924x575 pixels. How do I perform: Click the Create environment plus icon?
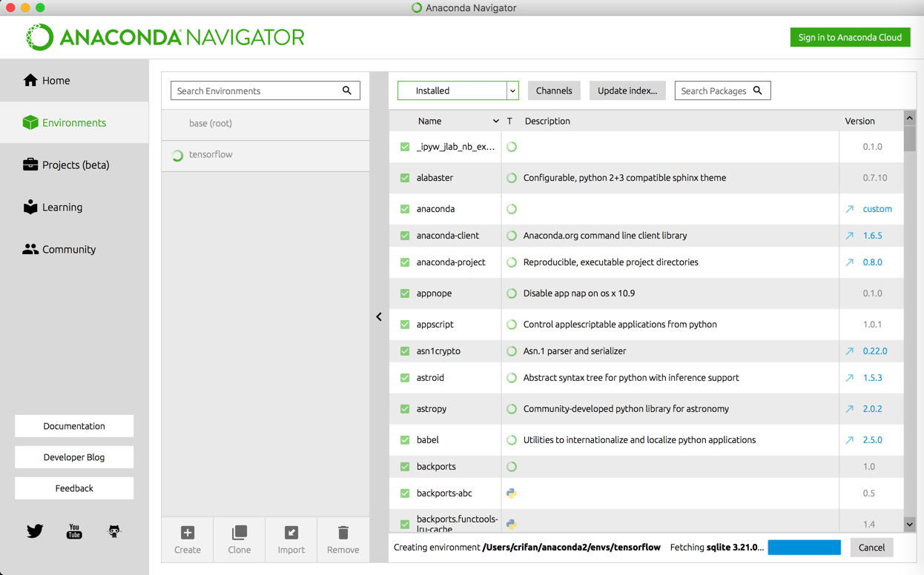pyautogui.click(x=188, y=533)
